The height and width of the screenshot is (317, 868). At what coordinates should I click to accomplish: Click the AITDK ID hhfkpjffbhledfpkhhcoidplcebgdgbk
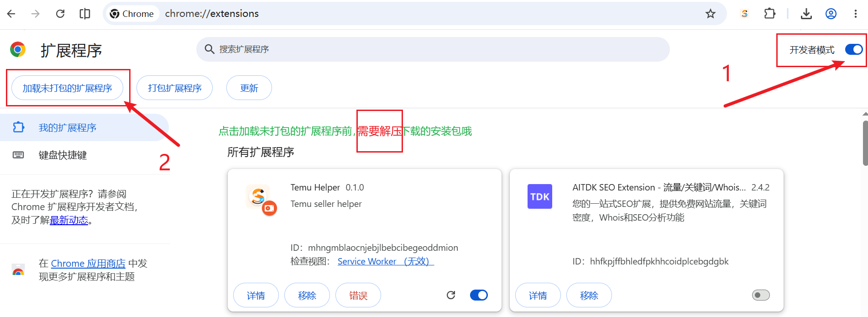point(659,261)
